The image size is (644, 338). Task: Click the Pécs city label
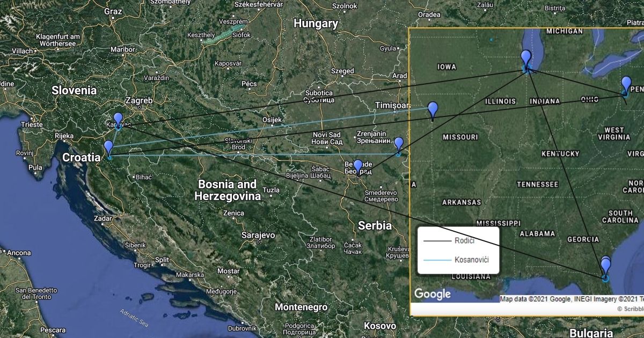pyautogui.click(x=250, y=84)
